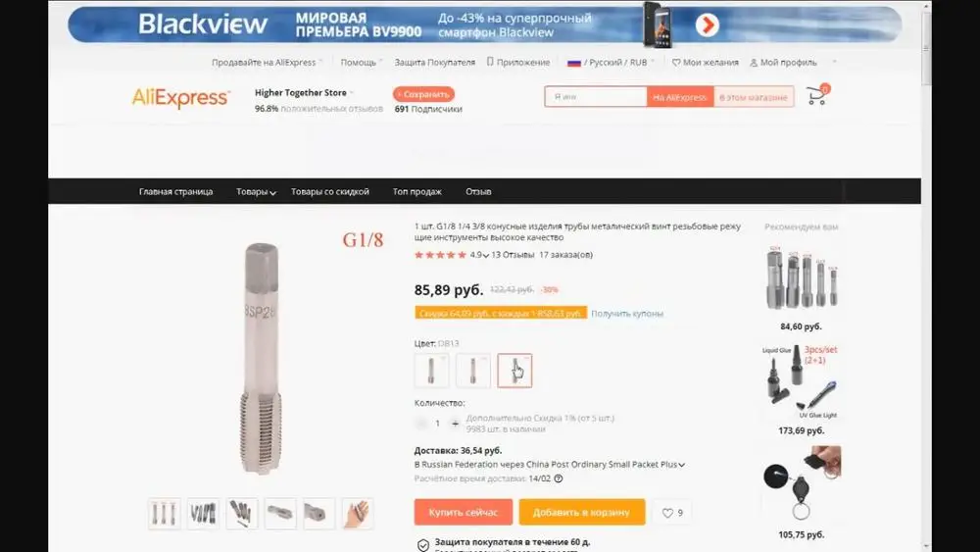Go to Товары со скидкой tab

[330, 192]
